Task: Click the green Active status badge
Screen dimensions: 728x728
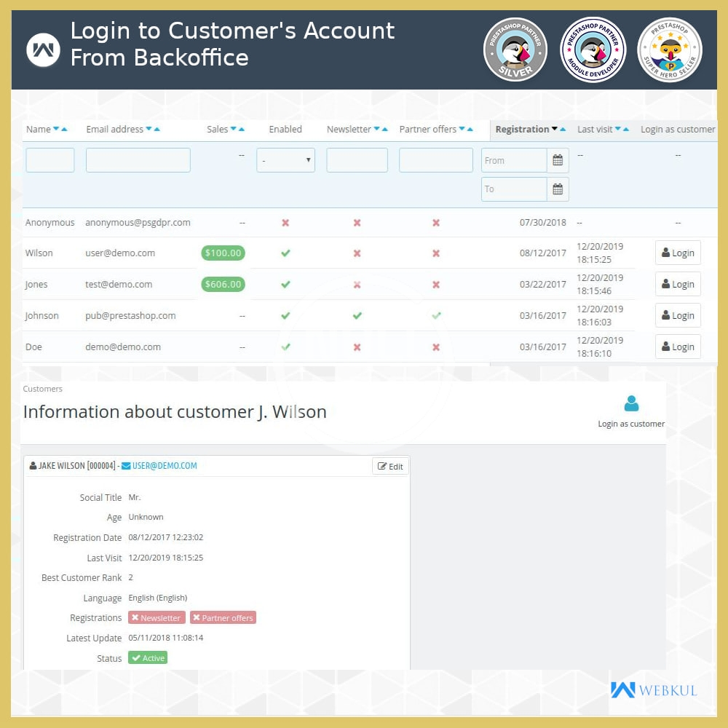Action: tap(148, 658)
